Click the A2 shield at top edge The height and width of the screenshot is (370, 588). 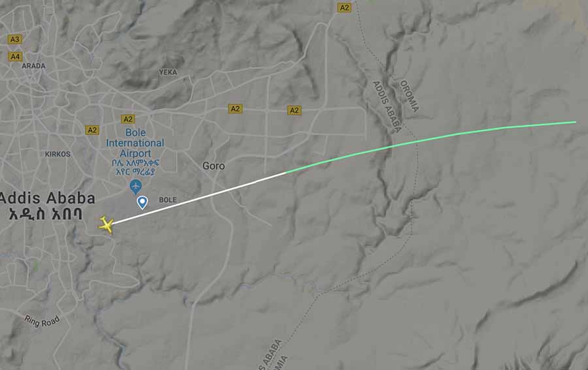click(344, 7)
